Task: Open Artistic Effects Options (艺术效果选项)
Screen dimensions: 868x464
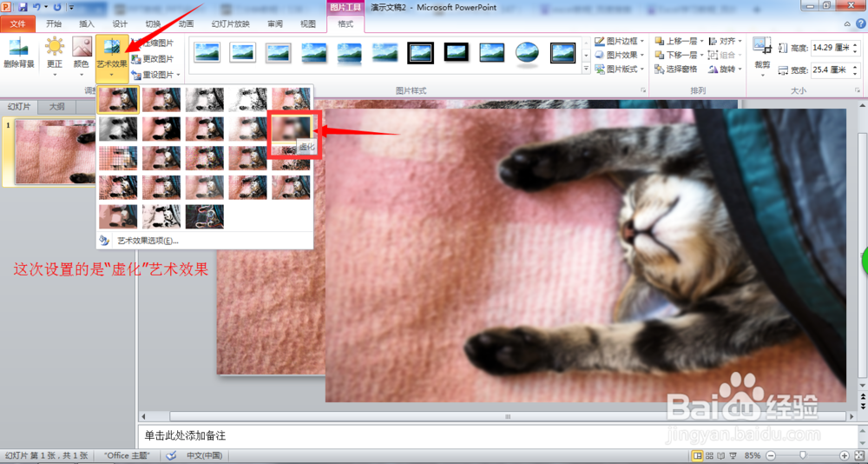Action: (148, 241)
